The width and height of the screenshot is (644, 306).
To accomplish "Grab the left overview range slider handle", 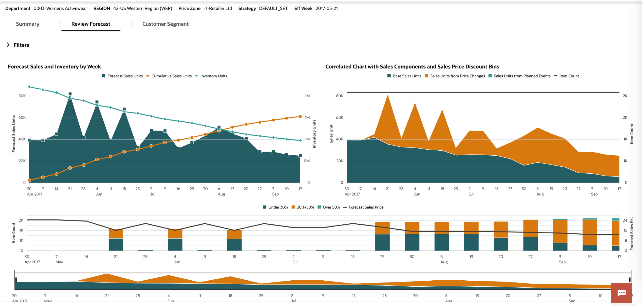I will pyautogui.click(x=16, y=280).
